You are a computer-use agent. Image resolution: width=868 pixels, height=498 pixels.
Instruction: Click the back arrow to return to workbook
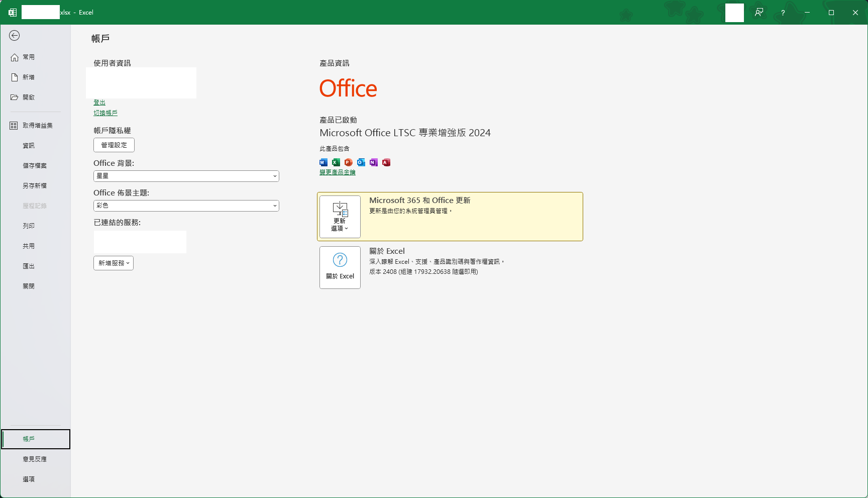[x=15, y=35]
